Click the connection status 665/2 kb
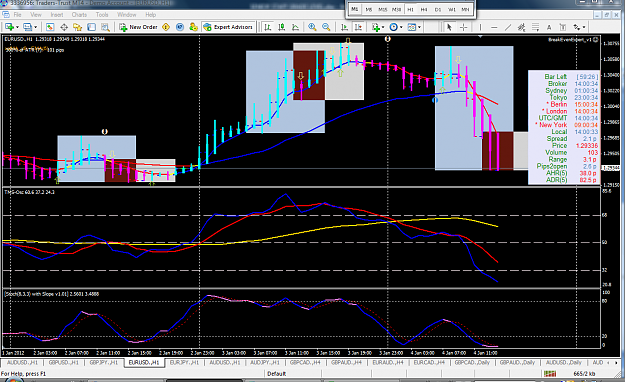This screenshot has width=625, height=382. click(584, 374)
